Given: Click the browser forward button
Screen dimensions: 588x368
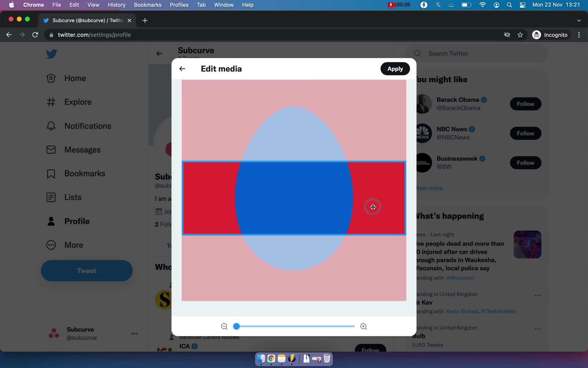Looking at the screenshot, I should [x=22, y=35].
